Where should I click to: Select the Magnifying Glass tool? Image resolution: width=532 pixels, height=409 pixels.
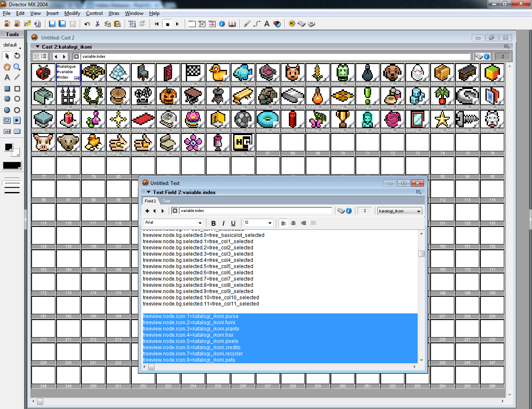[x=17, y=67]
